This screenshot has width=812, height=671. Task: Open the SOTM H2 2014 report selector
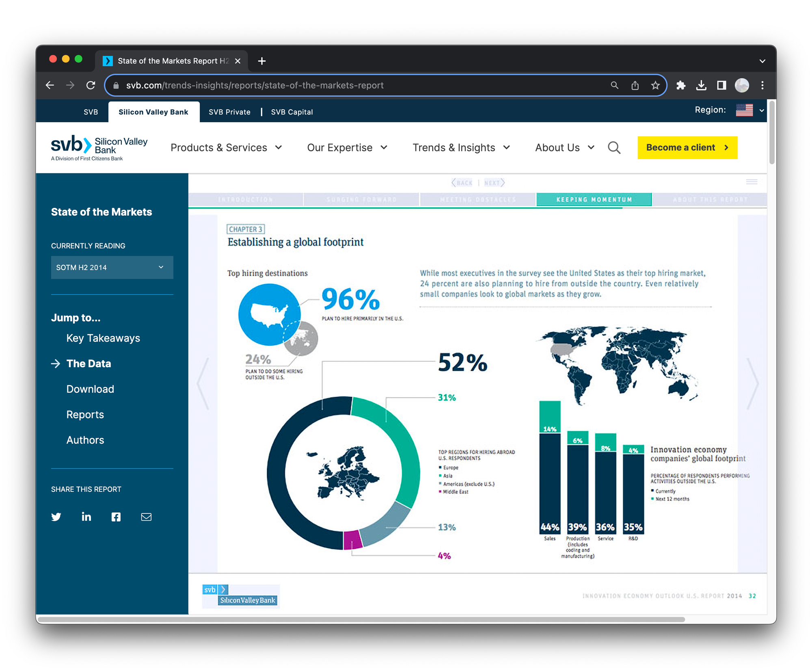tap(112, 267)
